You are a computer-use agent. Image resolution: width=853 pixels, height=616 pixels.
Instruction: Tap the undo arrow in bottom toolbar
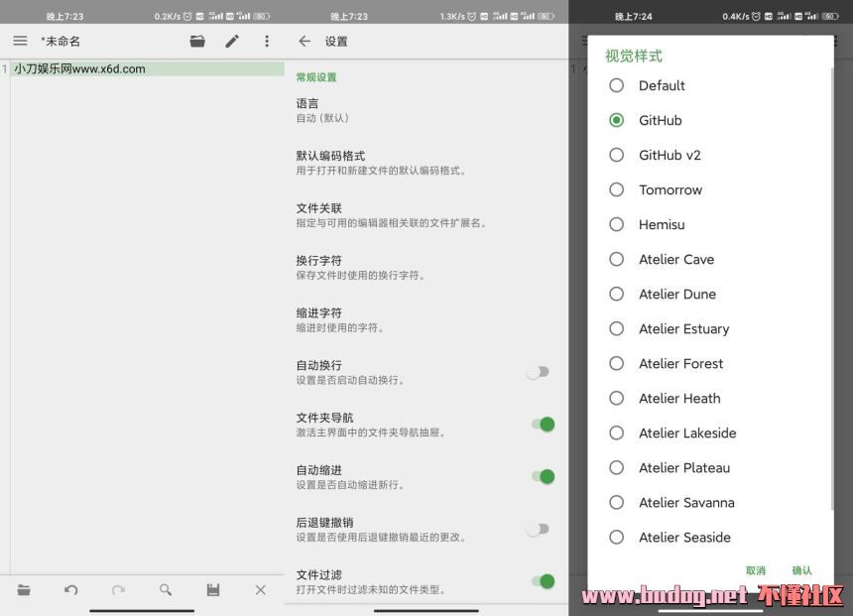pyautogui.click(x=70, y=589)
